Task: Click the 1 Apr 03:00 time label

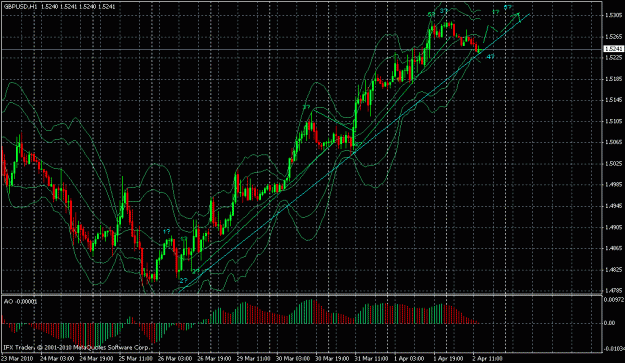Action: 409,358
